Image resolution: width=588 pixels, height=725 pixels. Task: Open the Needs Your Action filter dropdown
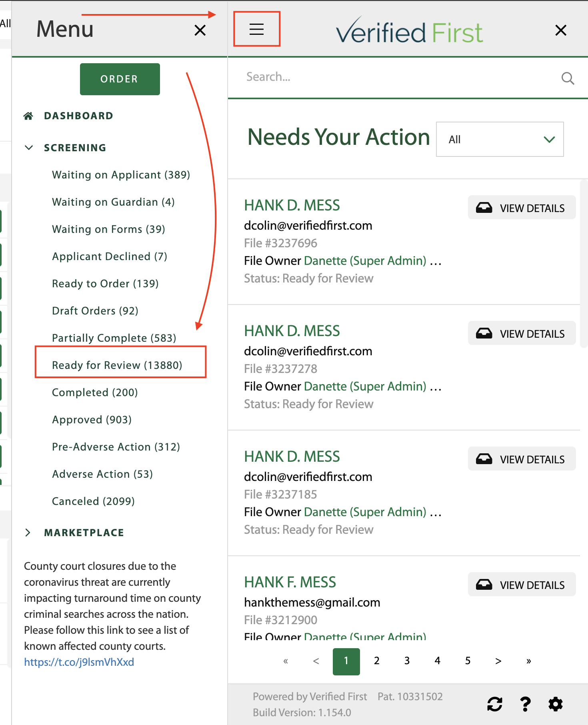point(500,139)
